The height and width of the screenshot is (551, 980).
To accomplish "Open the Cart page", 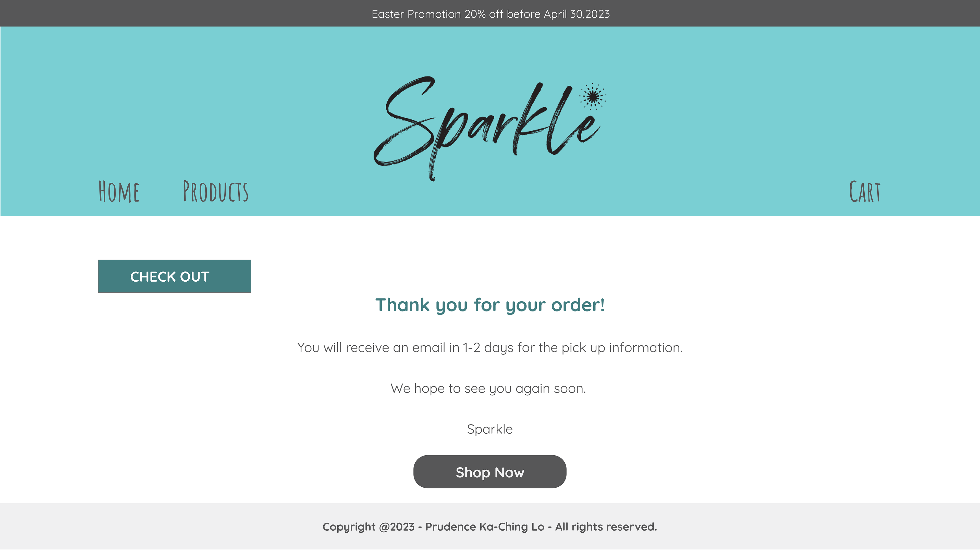I will coord(865,192).
